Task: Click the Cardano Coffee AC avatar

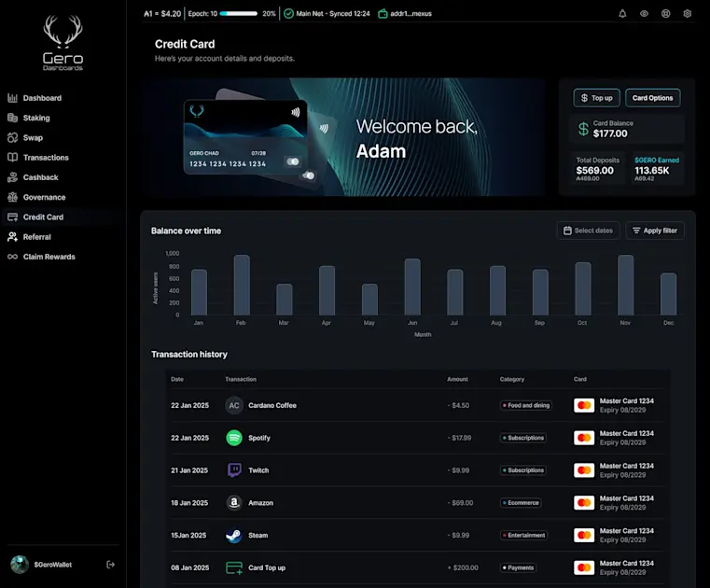Action: point(234,405)
